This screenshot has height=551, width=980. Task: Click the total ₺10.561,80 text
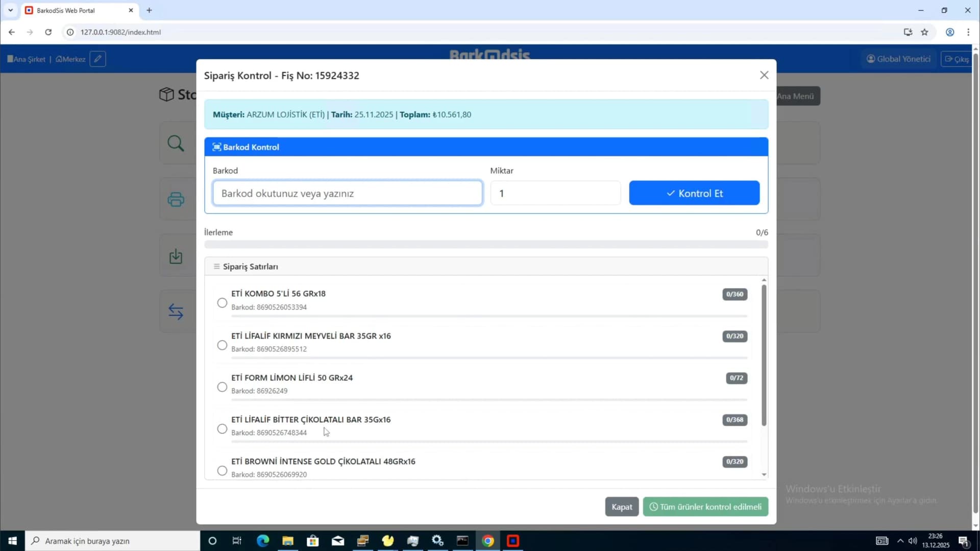pos(452,114)
